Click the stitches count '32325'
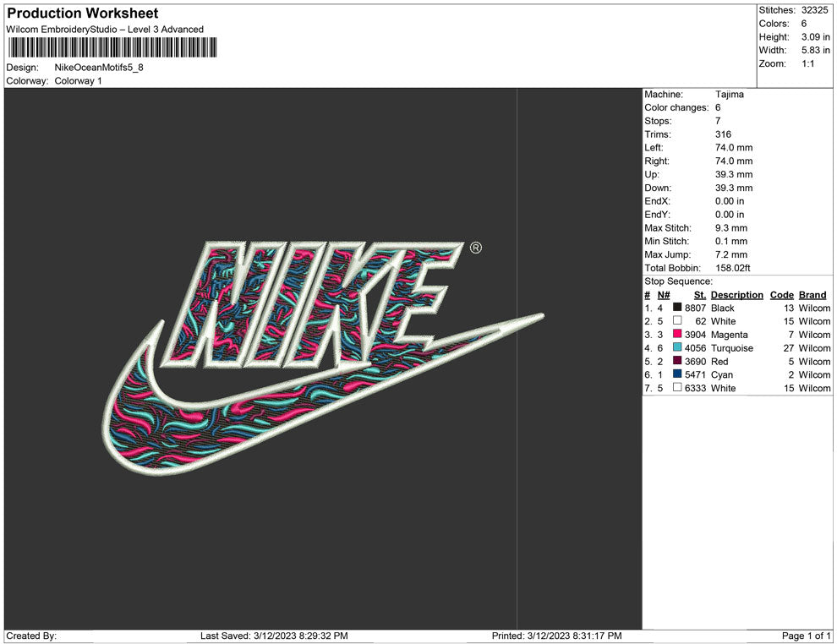837x644 pixels. 814,10
